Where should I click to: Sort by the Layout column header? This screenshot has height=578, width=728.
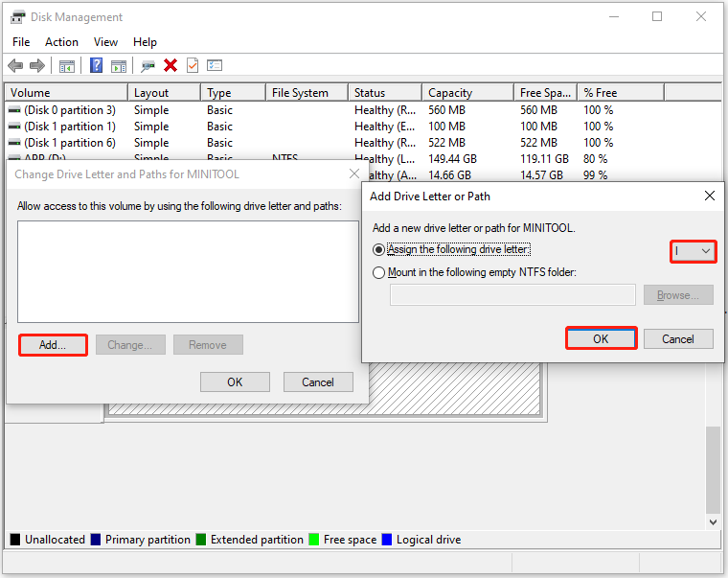click(x=165, y=92)
